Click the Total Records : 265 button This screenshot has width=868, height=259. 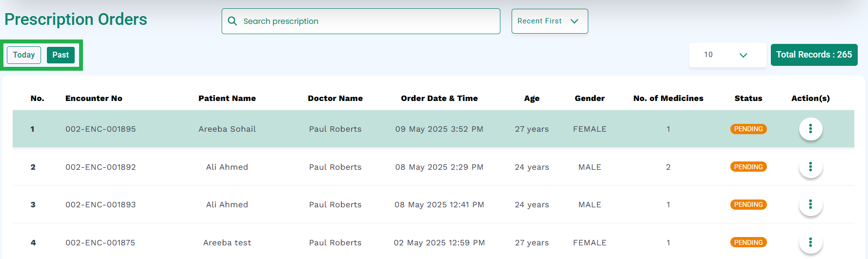[814, 55]
